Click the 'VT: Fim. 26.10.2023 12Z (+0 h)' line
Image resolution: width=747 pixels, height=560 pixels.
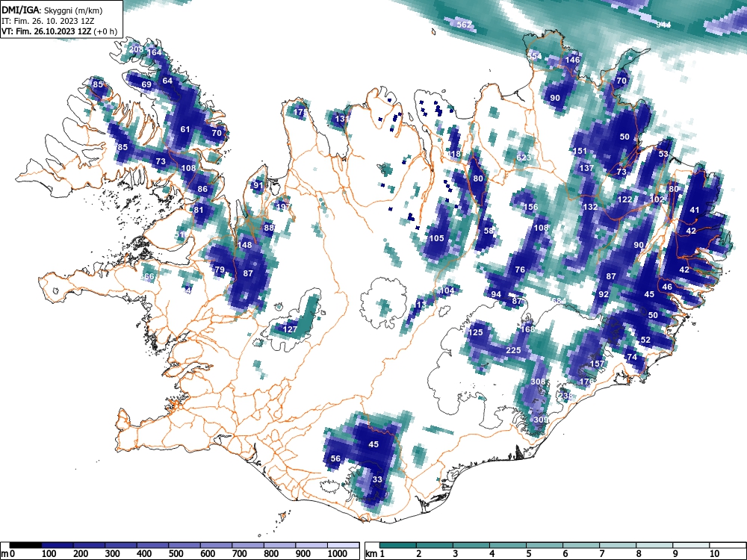(59, 31)
